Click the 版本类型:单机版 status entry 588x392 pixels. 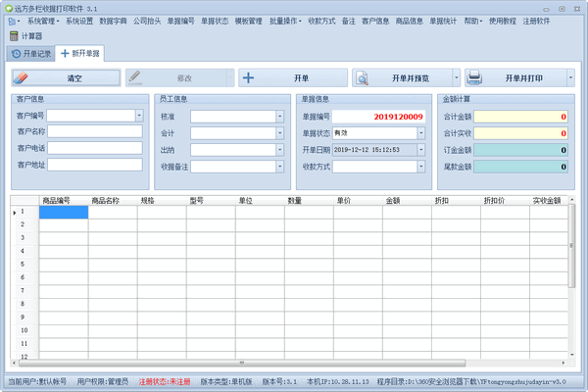pyautogui.click(x=226, y=381)
